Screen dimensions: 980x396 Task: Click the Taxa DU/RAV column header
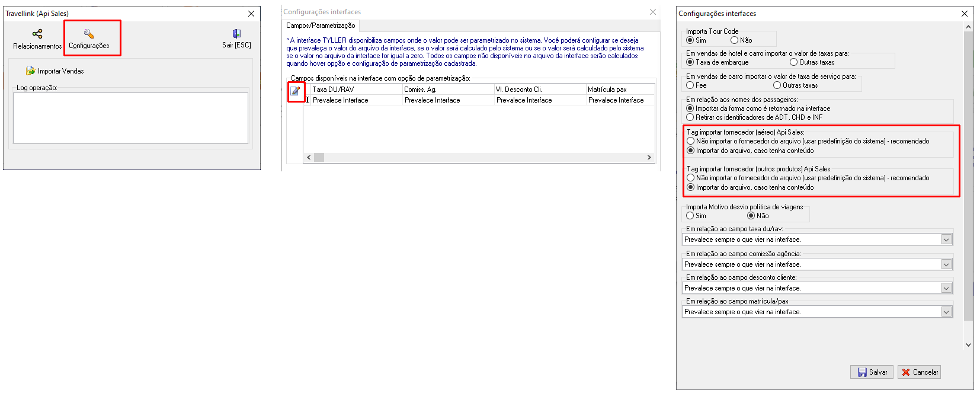[x=356, y=90]
